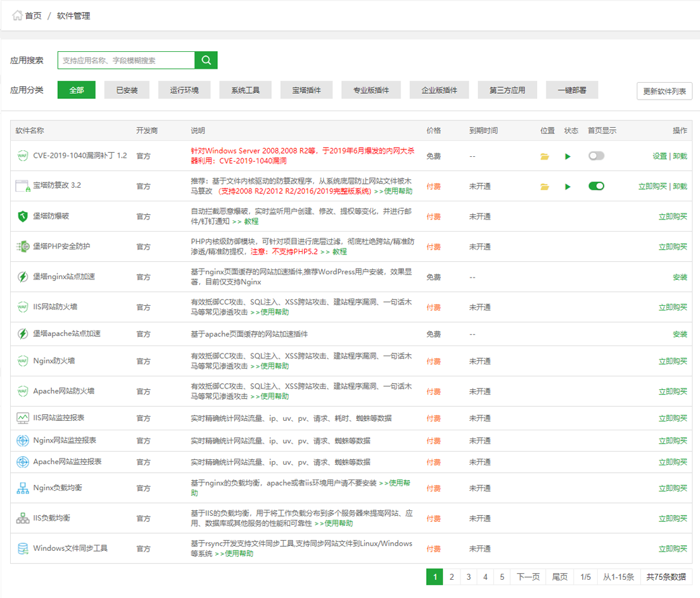Click the 堡塔防爆破 shield icon
The width and height of the screenshot is (700, 598).
(x=22, y=216)
